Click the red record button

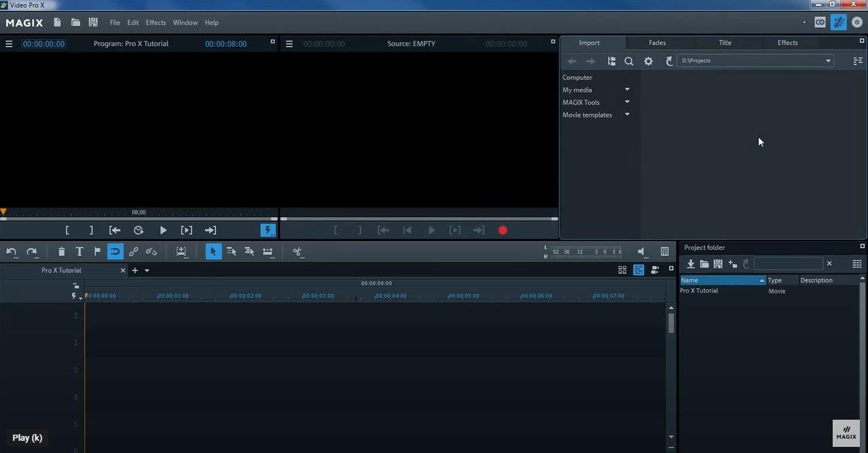503,230
